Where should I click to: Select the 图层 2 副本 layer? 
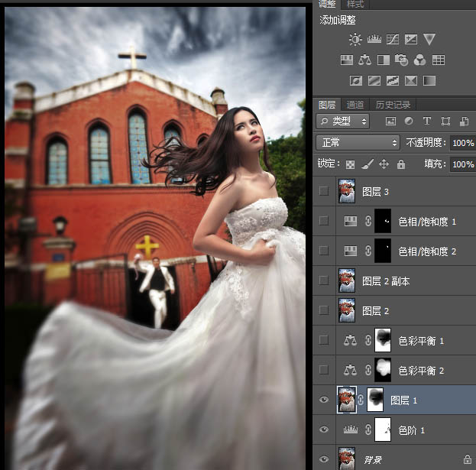[386, 280]
